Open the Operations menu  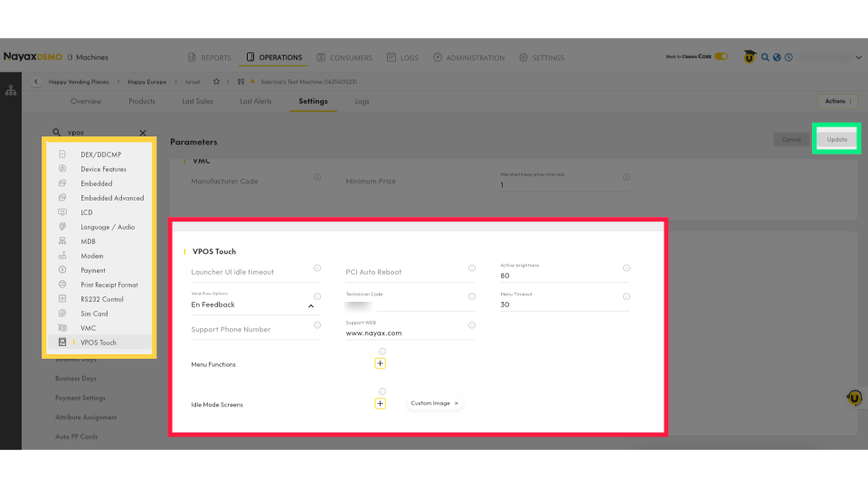tap(274, 58)
